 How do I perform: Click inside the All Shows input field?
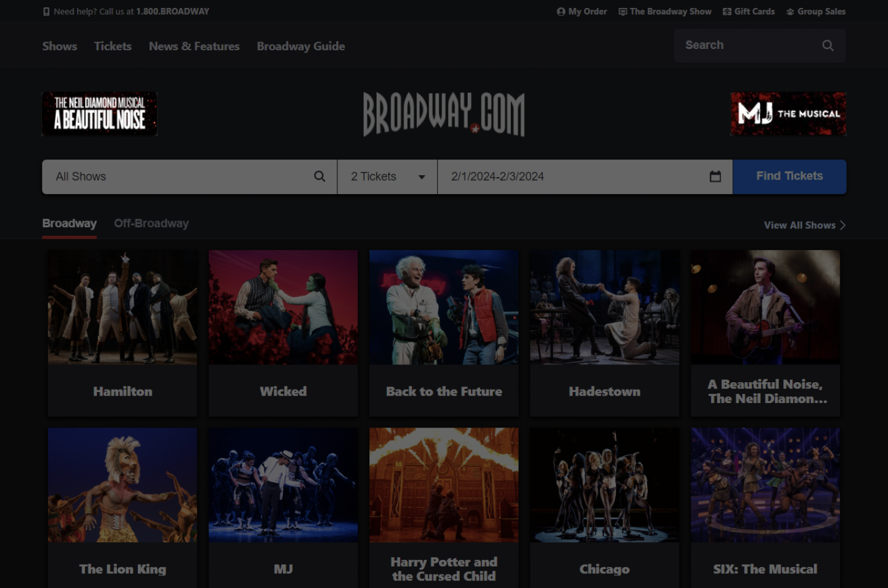click(178, 176)
